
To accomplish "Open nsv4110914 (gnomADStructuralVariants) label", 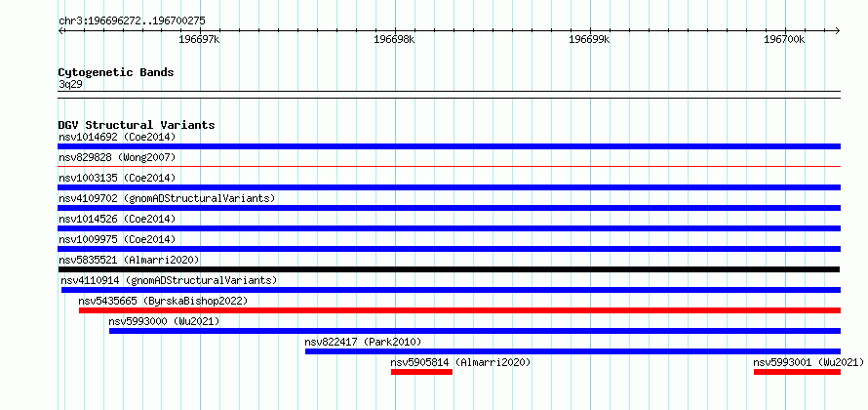I will (169, 280).
